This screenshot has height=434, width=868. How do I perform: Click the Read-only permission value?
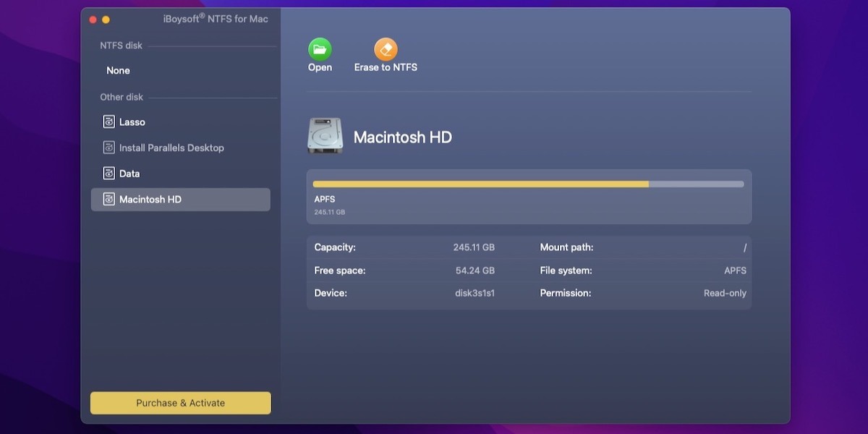click(x=724, y=293)
